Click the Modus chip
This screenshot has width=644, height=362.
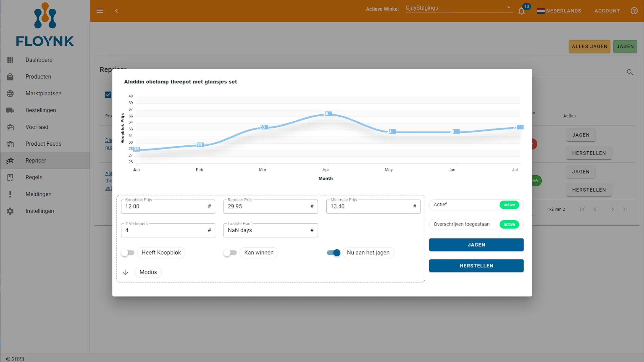148,272
